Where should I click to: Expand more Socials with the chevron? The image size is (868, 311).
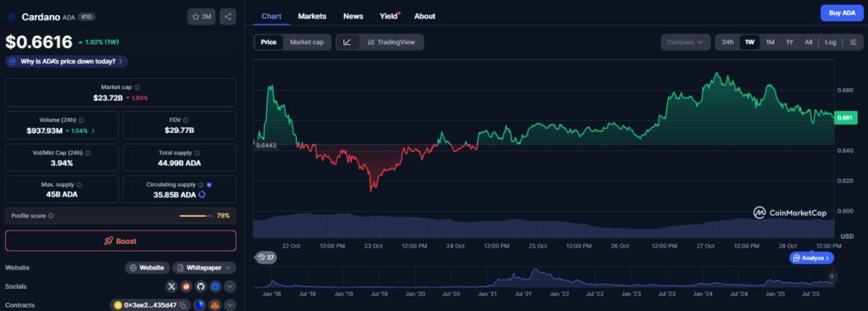click(230, 286)
